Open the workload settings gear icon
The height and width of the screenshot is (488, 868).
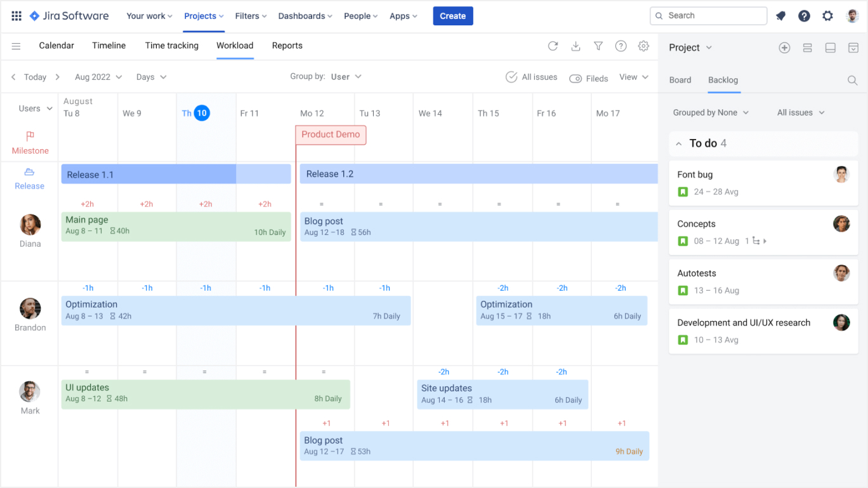(x=643, y=46)
